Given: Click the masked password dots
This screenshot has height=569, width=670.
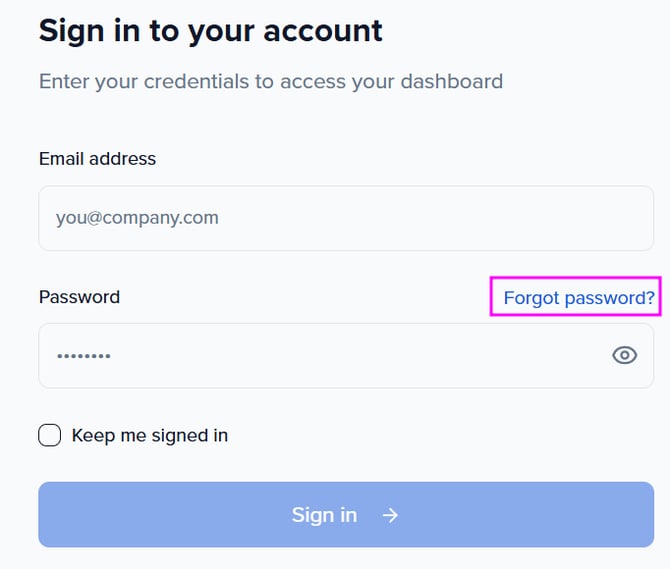Looking at the screenshot, I should [83, 356].
